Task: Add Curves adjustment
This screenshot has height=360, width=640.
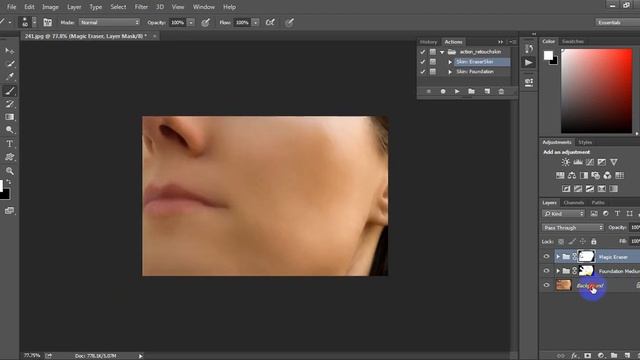Action: click(590, 162)
